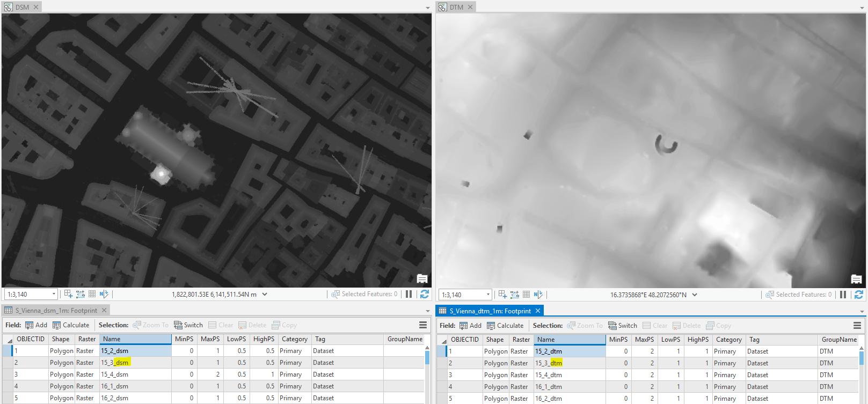This screenshot has height=404, width=868.
Task: Switch to the DTM map tab
Action: coord(456,7)
